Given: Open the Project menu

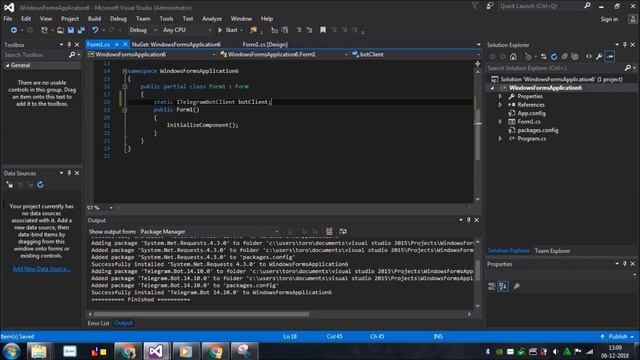Looking at the screenshot, I should (70, 19).
